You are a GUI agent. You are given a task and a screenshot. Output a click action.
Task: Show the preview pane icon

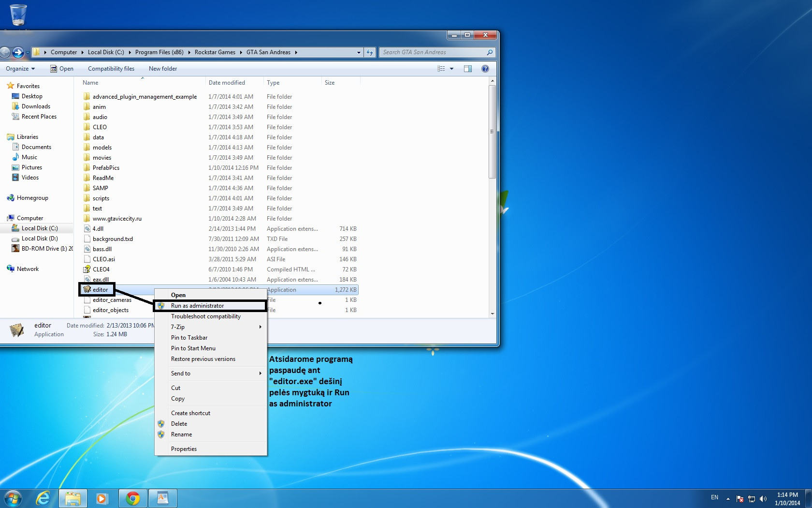pos(468,69)
